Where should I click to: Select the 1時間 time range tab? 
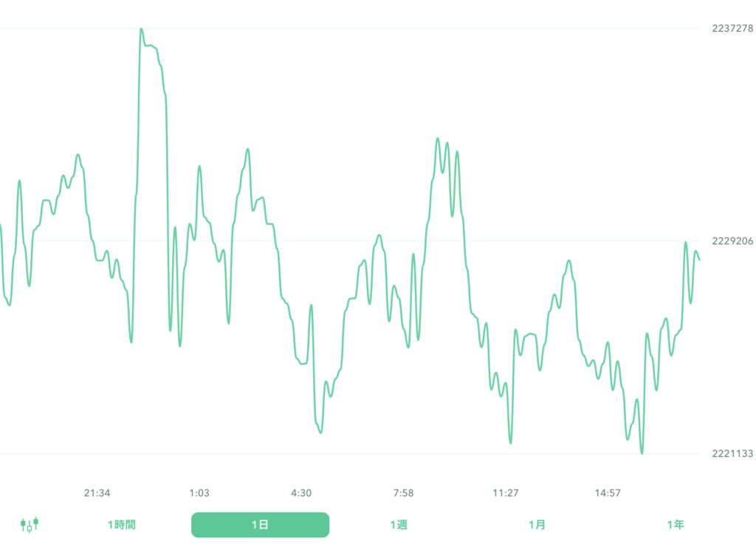(x=122, y=525)
